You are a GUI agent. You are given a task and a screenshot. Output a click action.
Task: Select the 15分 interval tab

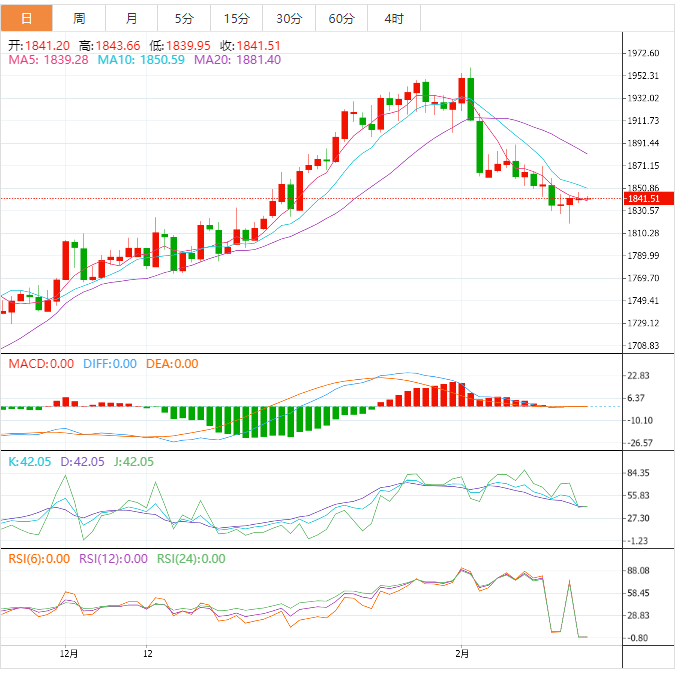[236, 19]
